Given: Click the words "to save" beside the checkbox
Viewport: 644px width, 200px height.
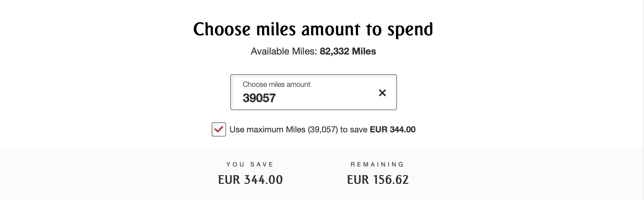Looking at the screenshot, I should coord(353,130).
